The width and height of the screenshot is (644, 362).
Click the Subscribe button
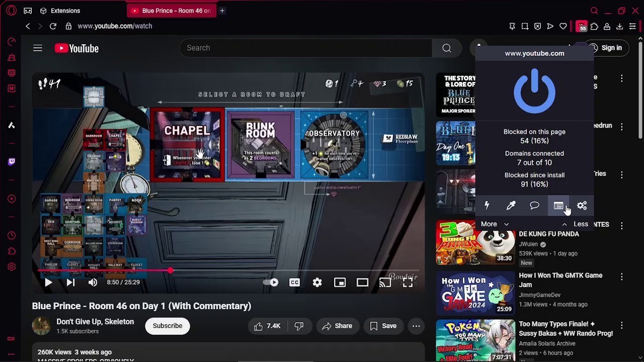coord(168,326)
